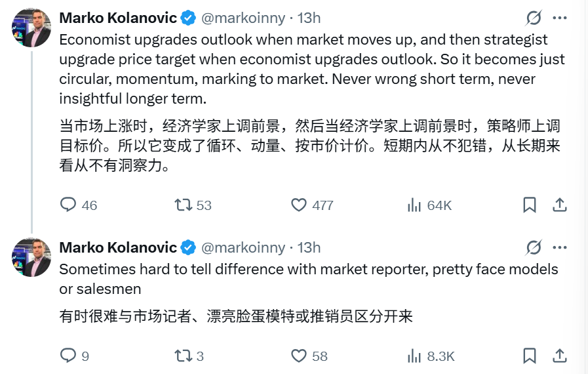View analytics showing 64K views
Image resolution: width=588 pixels, height=374 pixels.
click(x=414, y=205)
